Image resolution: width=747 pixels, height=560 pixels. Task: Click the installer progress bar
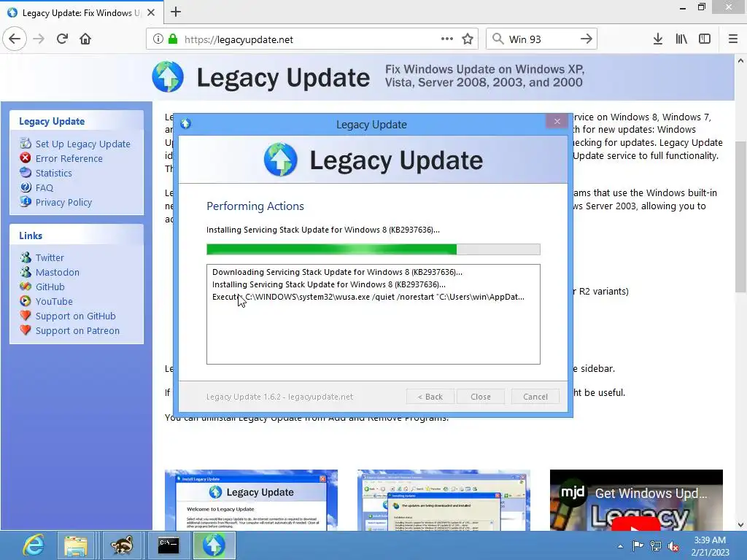[x=373, y=249]
